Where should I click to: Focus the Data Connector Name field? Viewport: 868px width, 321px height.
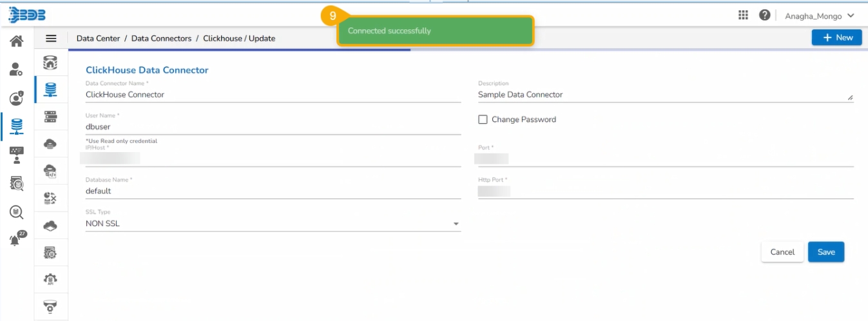point(273,95)
